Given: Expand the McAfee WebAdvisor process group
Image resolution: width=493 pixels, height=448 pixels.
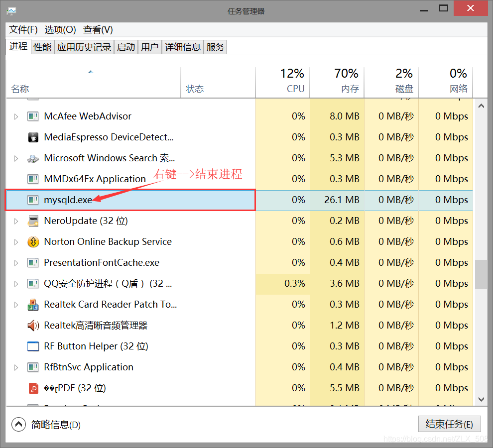Looking at the screenshot, I should pyautogui.click(x=16, y=116).
